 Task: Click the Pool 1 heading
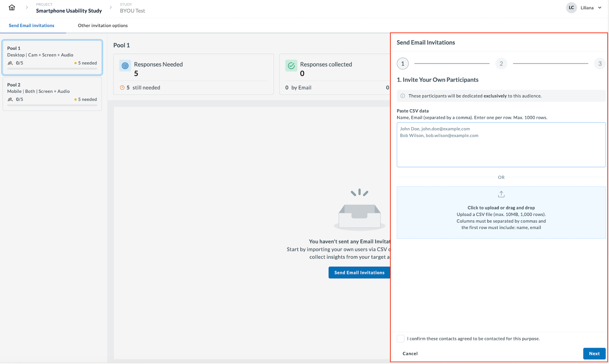click(x=122, y=45)
